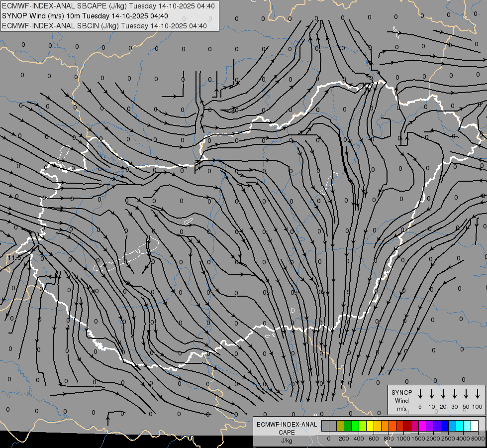Click the 50 m/s wind arrow symbol
The width and height of the screenshot is (487, 448).
[466, 394]
